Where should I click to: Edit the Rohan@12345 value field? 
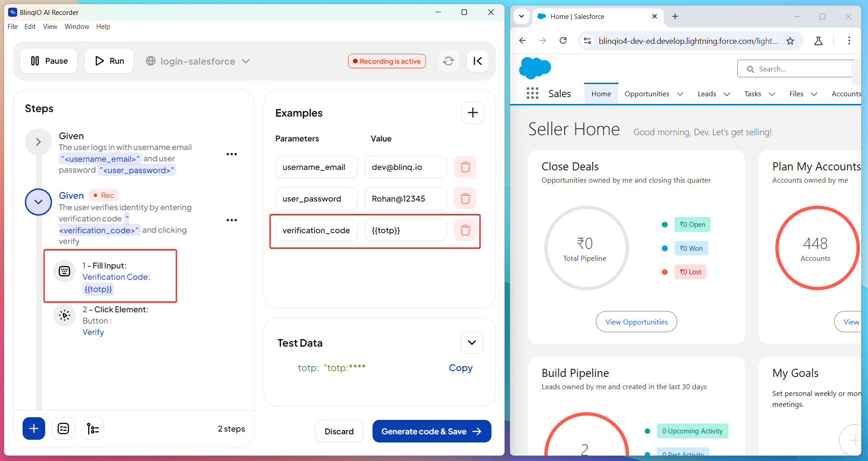(406, 198)
